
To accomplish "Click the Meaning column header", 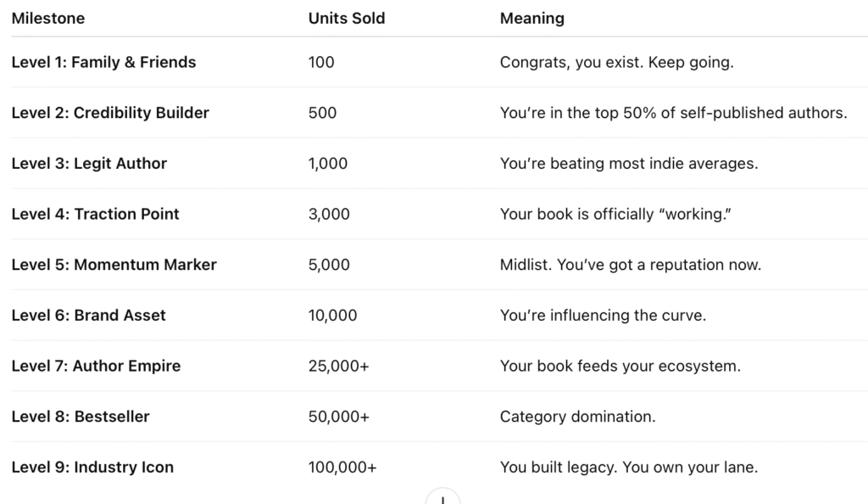I will tap(531, 18).
